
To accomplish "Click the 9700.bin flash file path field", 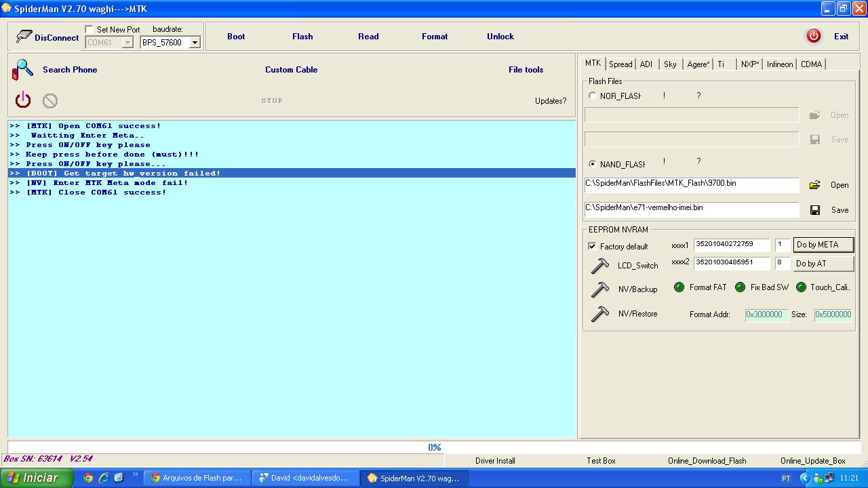I will (692, 185).
